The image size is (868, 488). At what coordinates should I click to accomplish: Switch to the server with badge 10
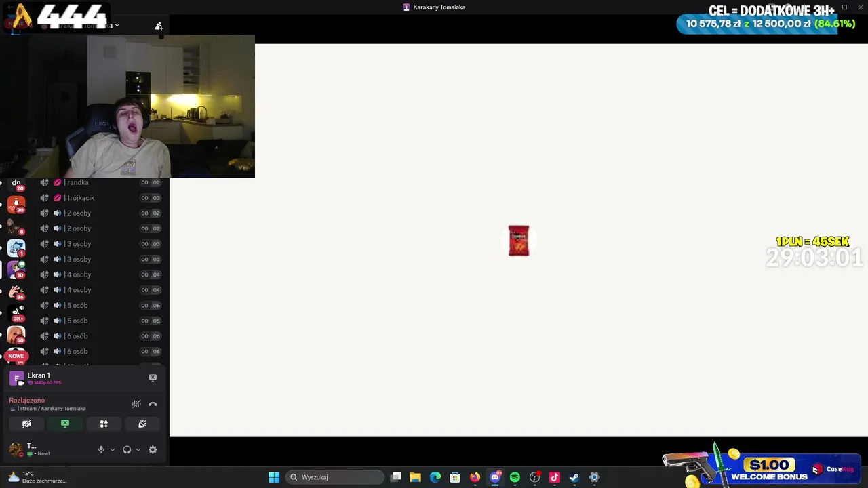pyautogui.click(x=16, y=270)
